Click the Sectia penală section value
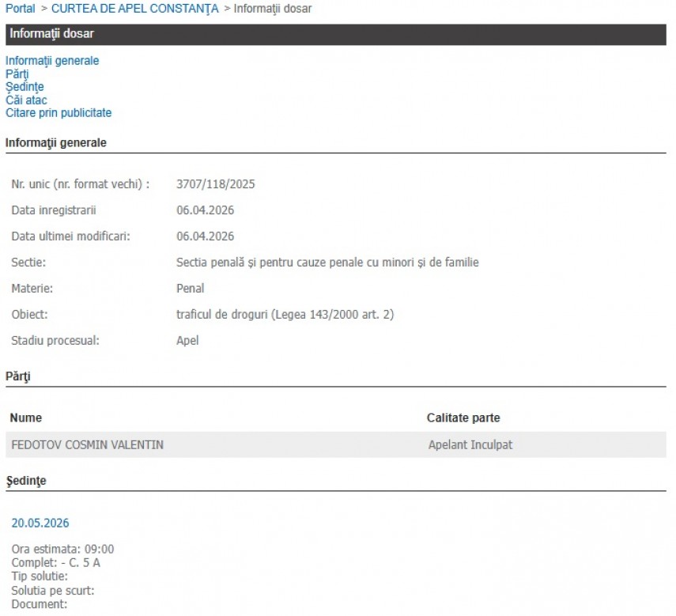The image size is (676, 616). tap(327, 262)
